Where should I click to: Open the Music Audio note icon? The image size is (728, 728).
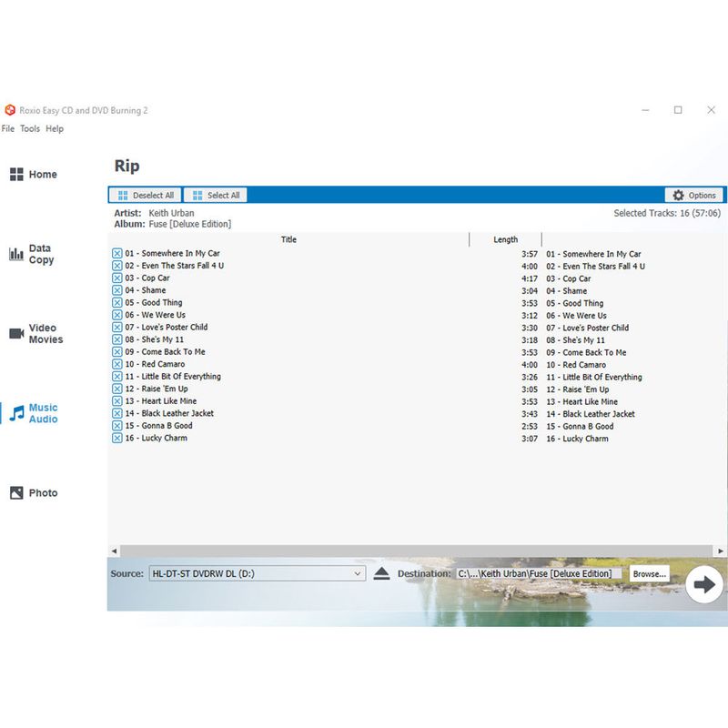coord(17,413)
